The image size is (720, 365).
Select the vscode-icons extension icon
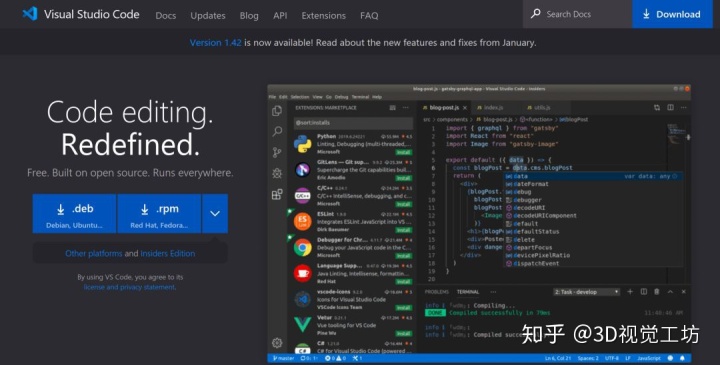coord(303,299)
